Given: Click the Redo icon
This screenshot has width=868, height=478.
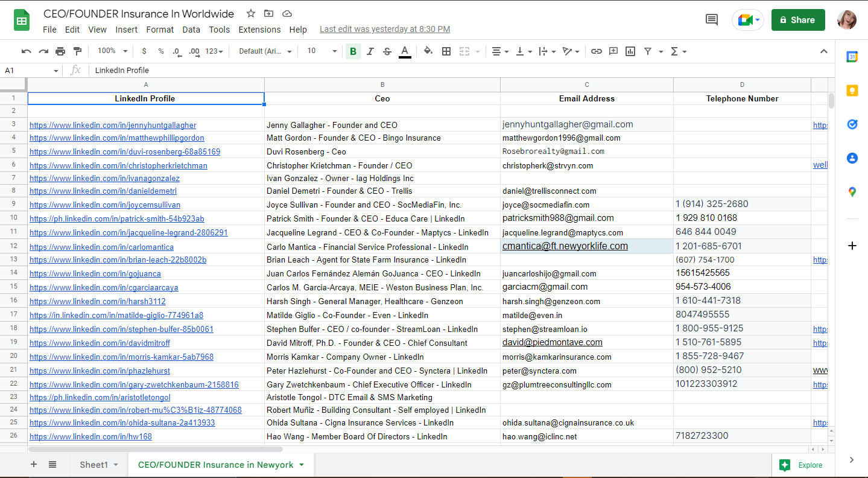Looking at the screenshot, I should [x=43, y=51].
